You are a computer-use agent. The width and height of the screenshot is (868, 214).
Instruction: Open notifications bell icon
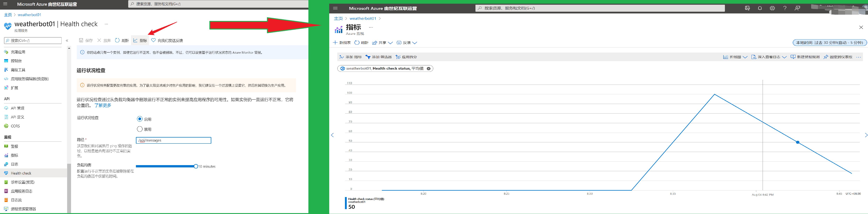(x=760, y=8)
